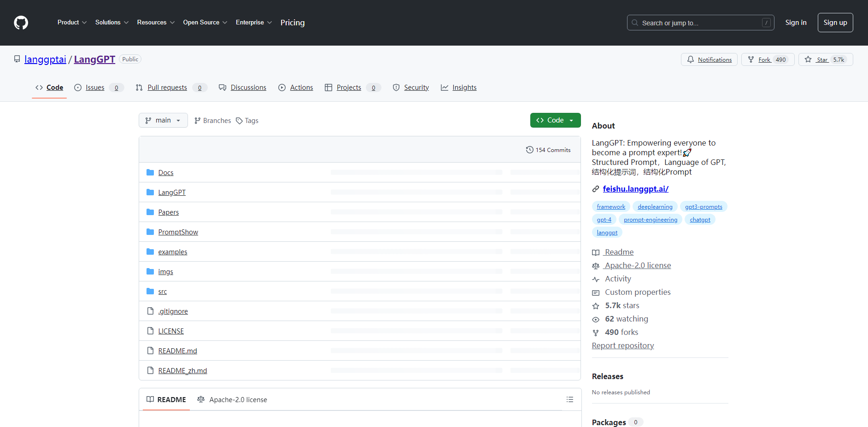Click the imgs folder icon
Viewport: 868px width, 427px height.
coord(150,271)
